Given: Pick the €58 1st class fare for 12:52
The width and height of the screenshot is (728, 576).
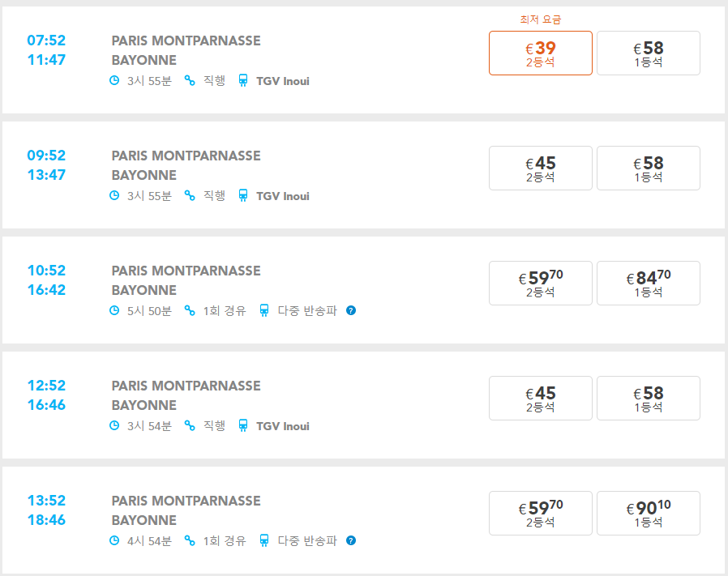Looking at the screenshot, I should tap(648, 399).
